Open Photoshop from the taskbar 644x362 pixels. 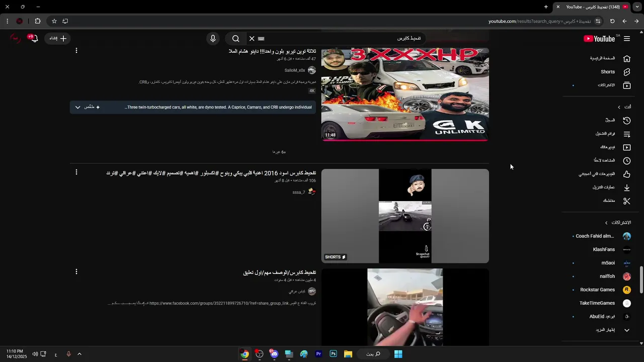click(x=333, y=354)
